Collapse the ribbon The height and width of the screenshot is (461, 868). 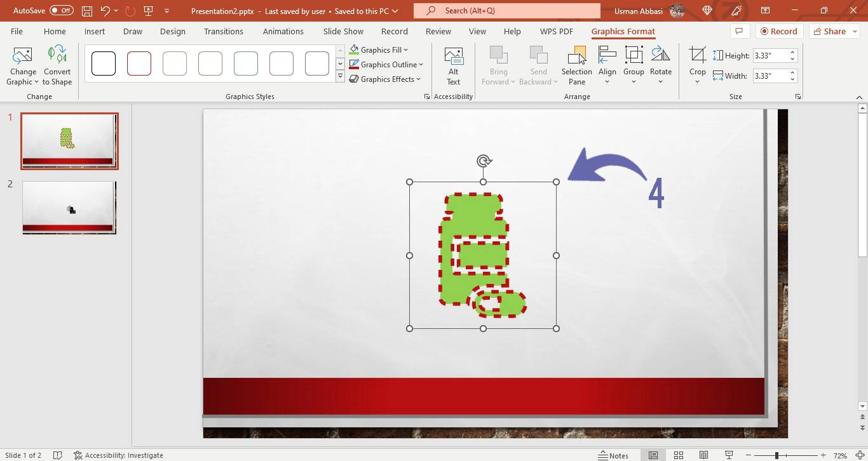tap(859, 97)
